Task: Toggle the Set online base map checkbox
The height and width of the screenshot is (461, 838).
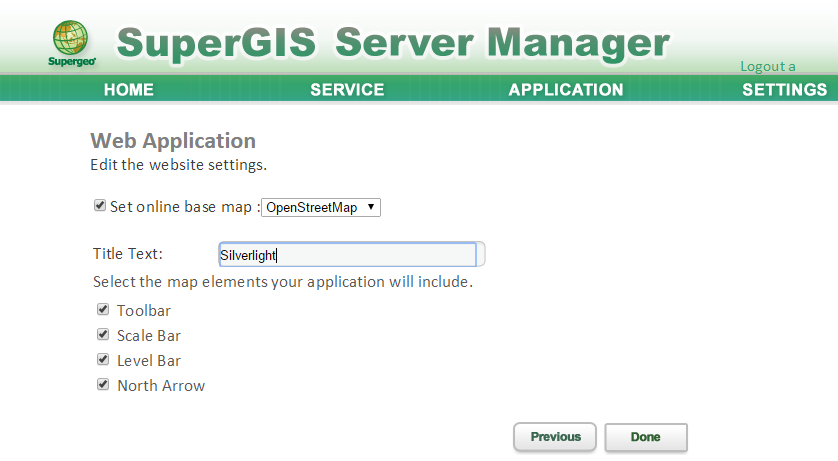Action: click(100, 205)
